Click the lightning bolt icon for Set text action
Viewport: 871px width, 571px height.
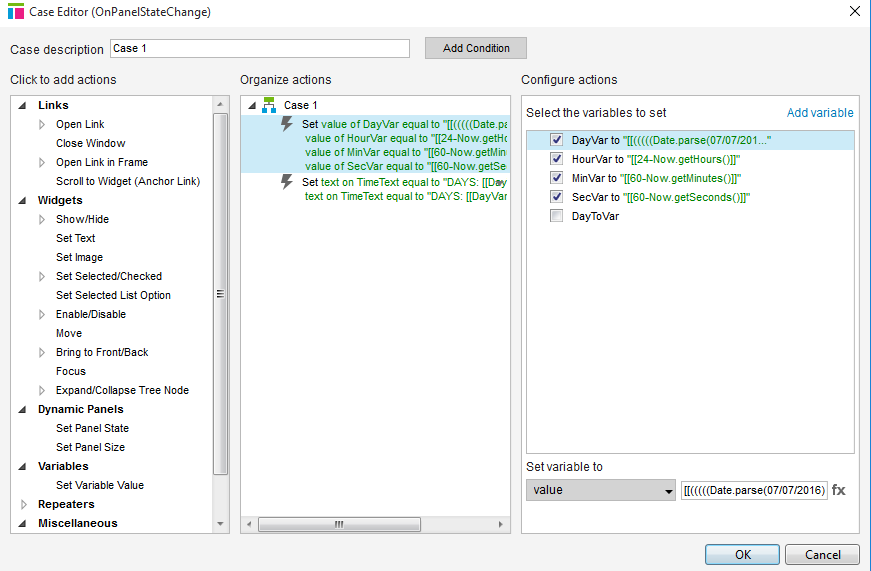point(287,182)
